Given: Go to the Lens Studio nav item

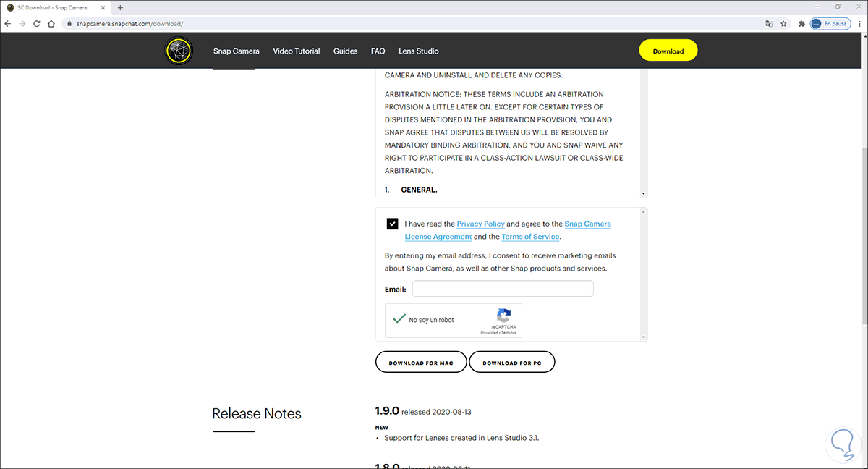Looking at the screenshot, I should click(x=418, y=51).
